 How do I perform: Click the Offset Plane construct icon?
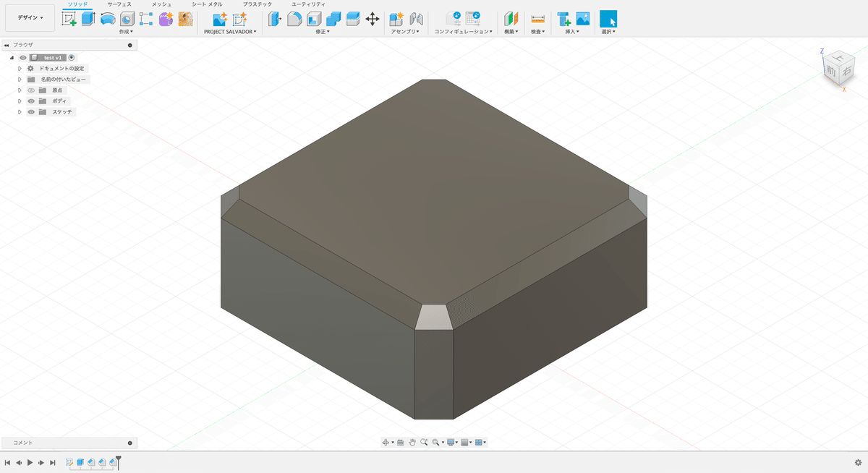(511, 19)
